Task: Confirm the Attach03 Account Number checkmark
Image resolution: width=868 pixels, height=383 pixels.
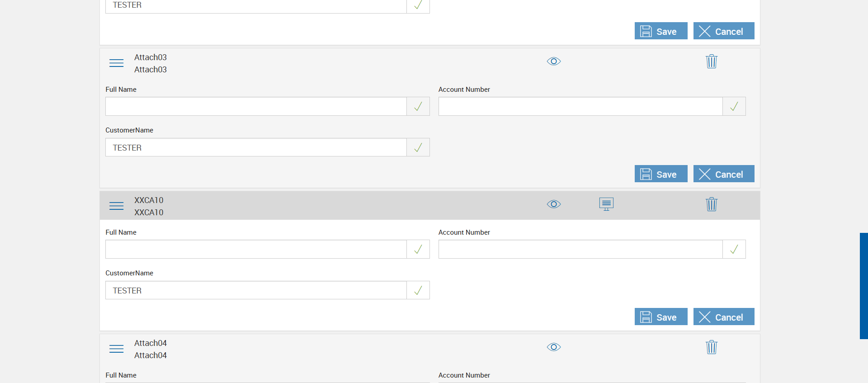Action: tap(734, 107)
